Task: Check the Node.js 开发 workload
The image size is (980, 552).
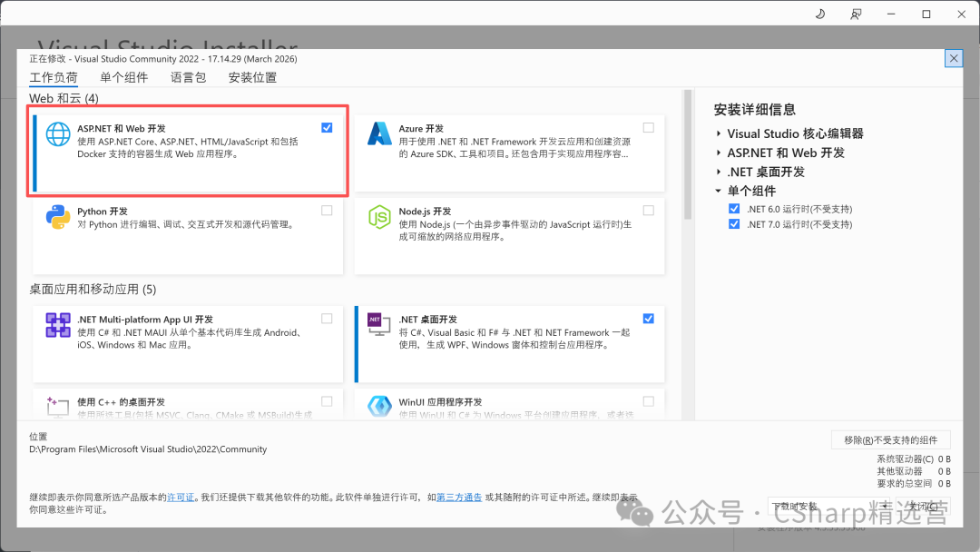Action: point(649,211)
